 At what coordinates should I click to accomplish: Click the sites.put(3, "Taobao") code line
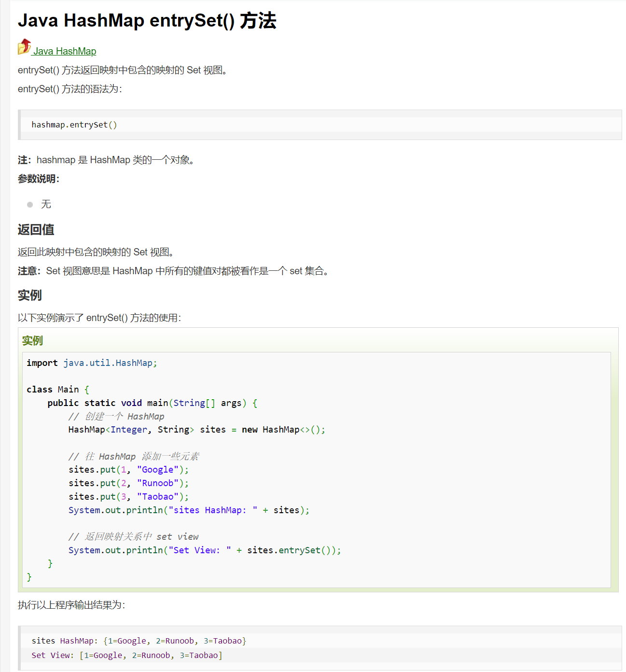(128, 496)
